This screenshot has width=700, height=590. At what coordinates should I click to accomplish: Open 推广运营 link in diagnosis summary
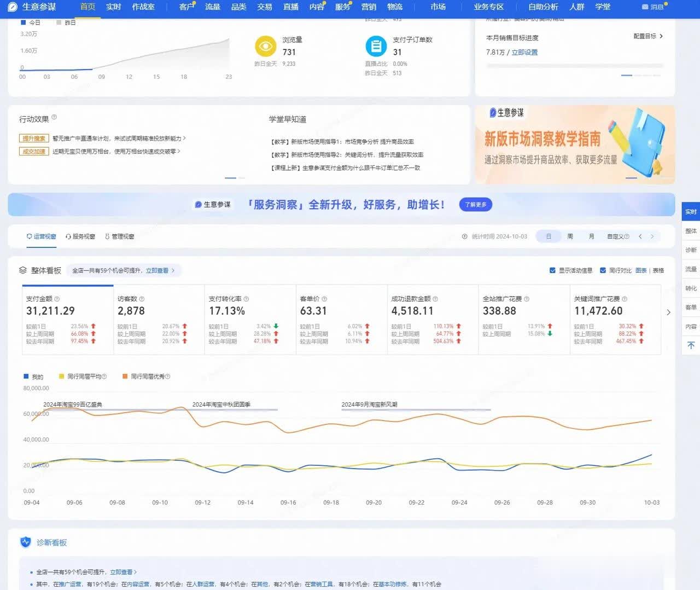coord(70,584)
